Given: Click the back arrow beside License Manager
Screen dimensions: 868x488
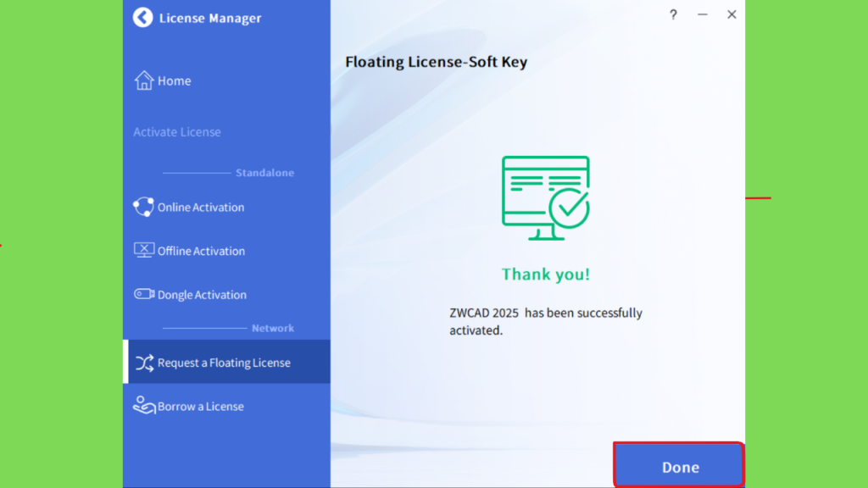Looking at the screenshot, I should click(142, 18).
